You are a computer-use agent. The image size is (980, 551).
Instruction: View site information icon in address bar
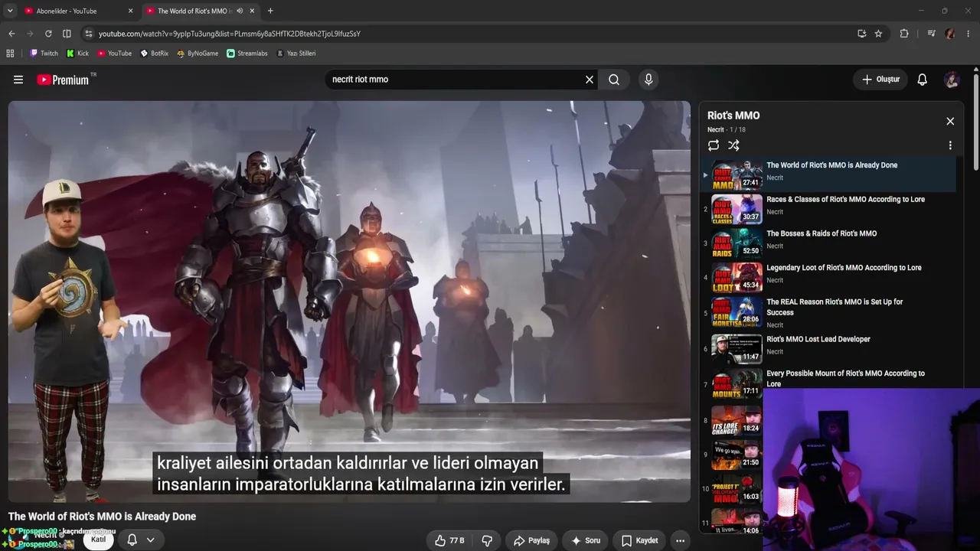[89, 34]
